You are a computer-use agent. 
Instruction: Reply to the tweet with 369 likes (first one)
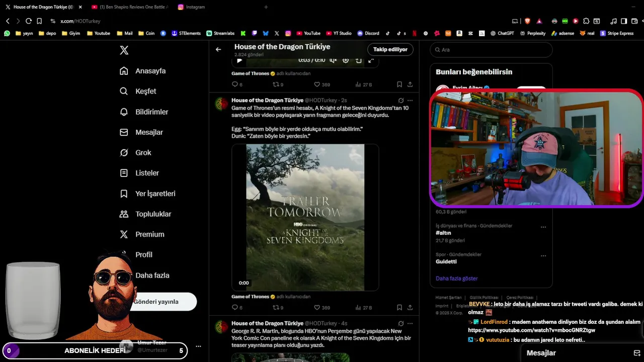(237, 84)
